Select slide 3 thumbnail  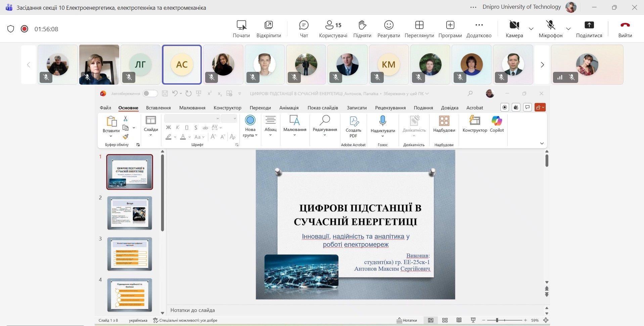coord(130,254)
